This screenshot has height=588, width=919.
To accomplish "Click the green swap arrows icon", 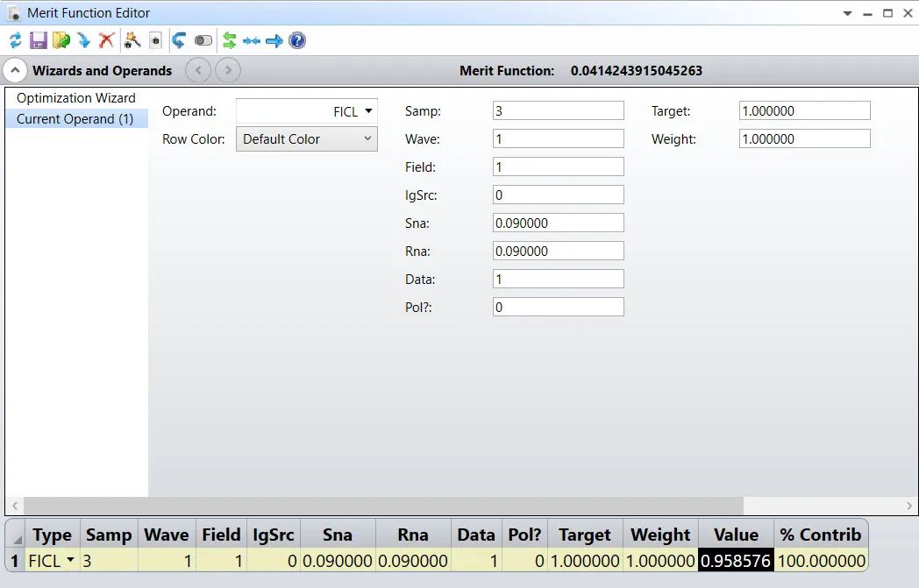I will tap(229, 40).
